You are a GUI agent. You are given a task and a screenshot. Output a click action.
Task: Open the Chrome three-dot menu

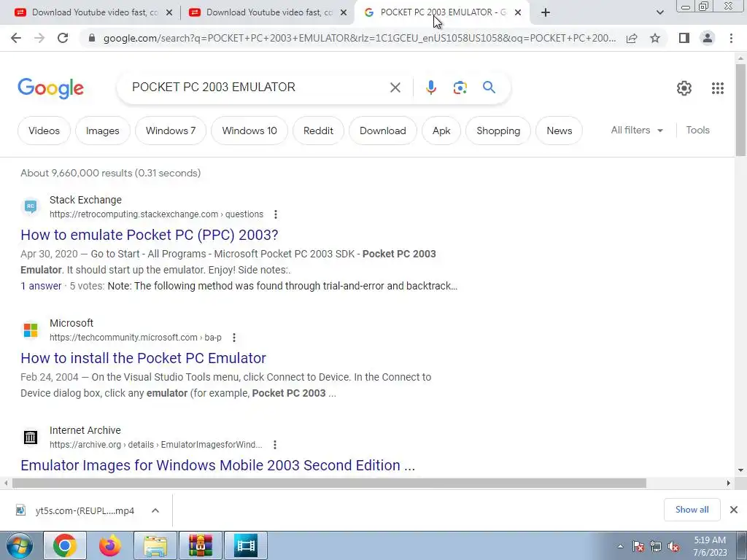[731, 38]
